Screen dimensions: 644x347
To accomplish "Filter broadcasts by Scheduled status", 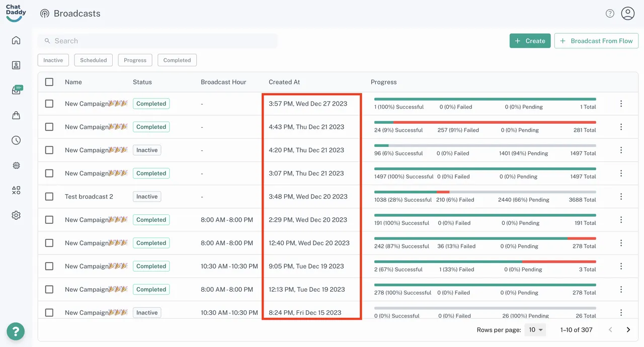I will [94, 60].
